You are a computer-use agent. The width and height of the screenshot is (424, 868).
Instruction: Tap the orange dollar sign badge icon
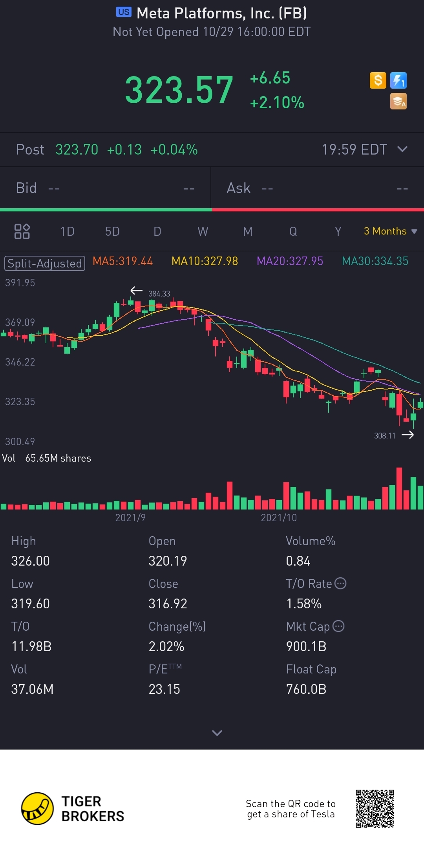378,80
